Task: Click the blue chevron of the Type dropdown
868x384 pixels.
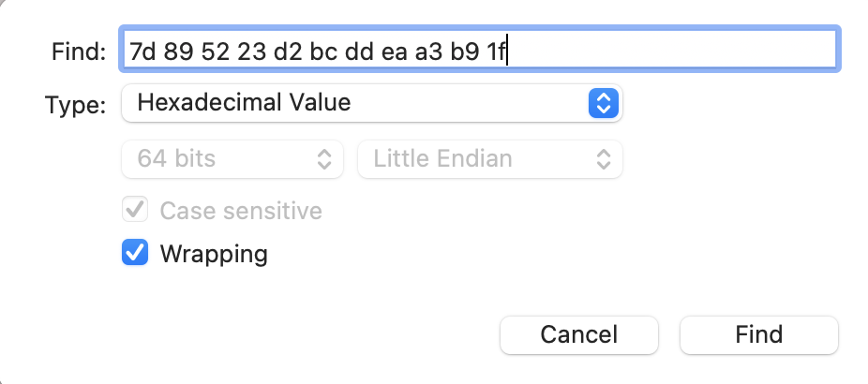Action: (601, 102)
